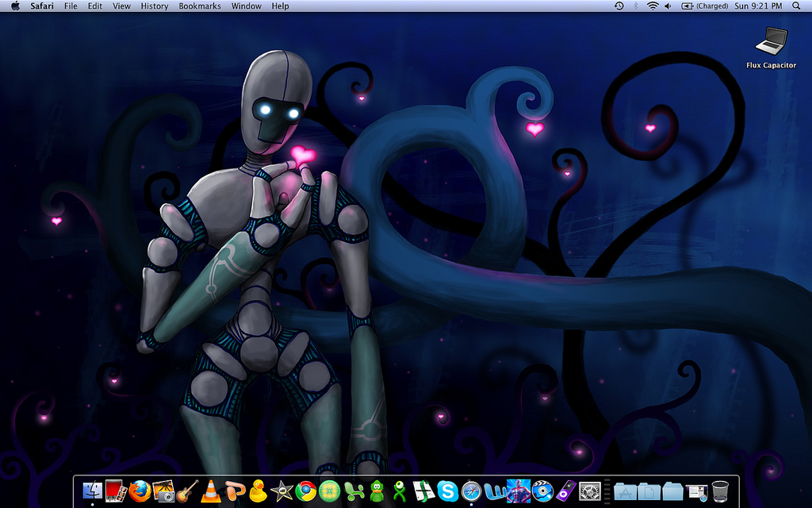Click the Spotlight search magnifier
812x508 pixels.
point(796,6)
